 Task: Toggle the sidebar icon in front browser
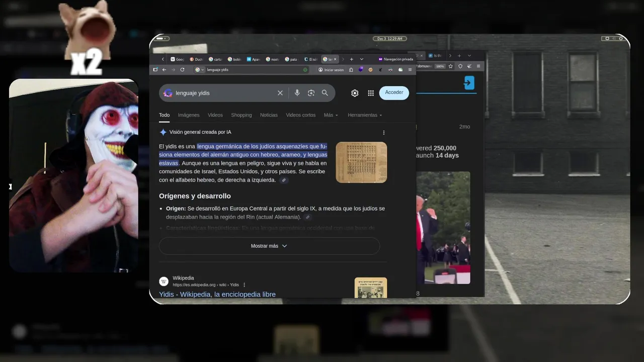155,70
